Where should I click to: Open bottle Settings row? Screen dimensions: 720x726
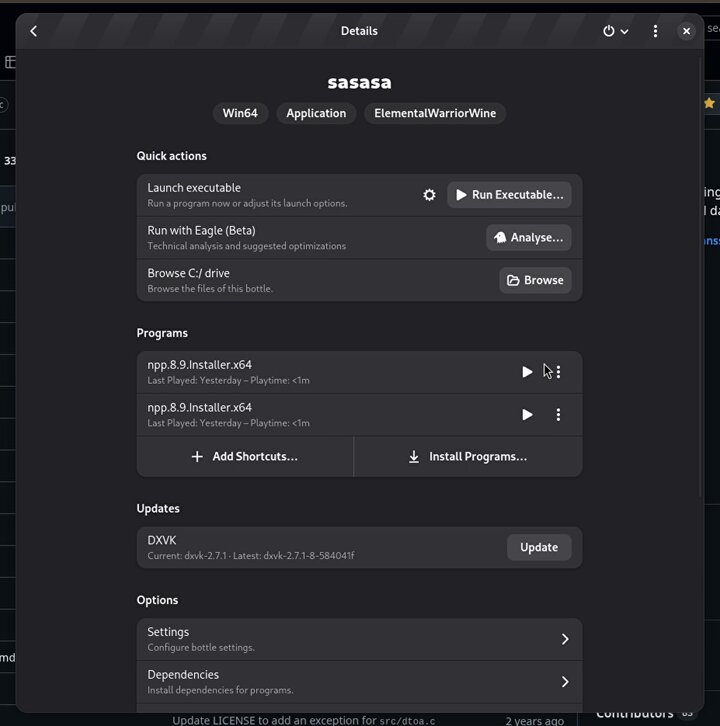(359, 639)
